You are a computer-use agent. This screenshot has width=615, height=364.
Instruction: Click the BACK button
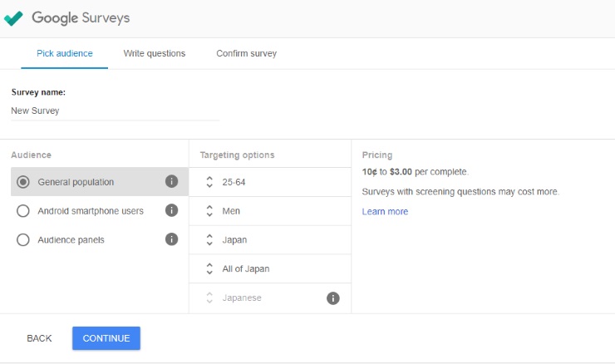tap(39, 338)
